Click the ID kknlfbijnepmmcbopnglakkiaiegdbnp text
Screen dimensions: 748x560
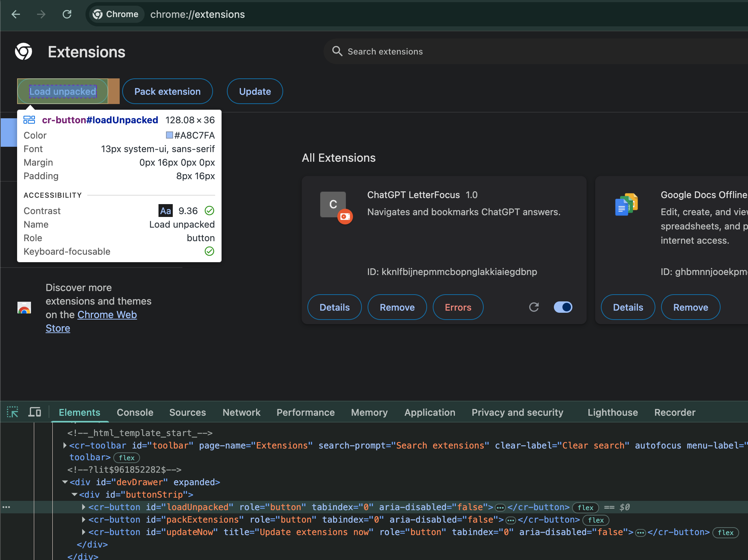click(x=452, y=272)
